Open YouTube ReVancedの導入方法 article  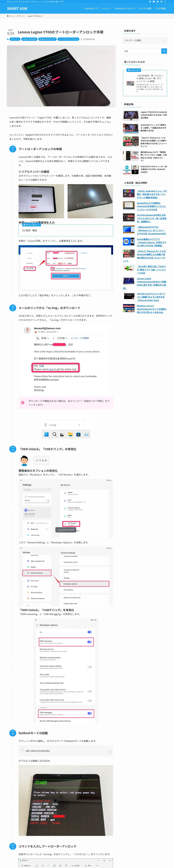(151, 218)
